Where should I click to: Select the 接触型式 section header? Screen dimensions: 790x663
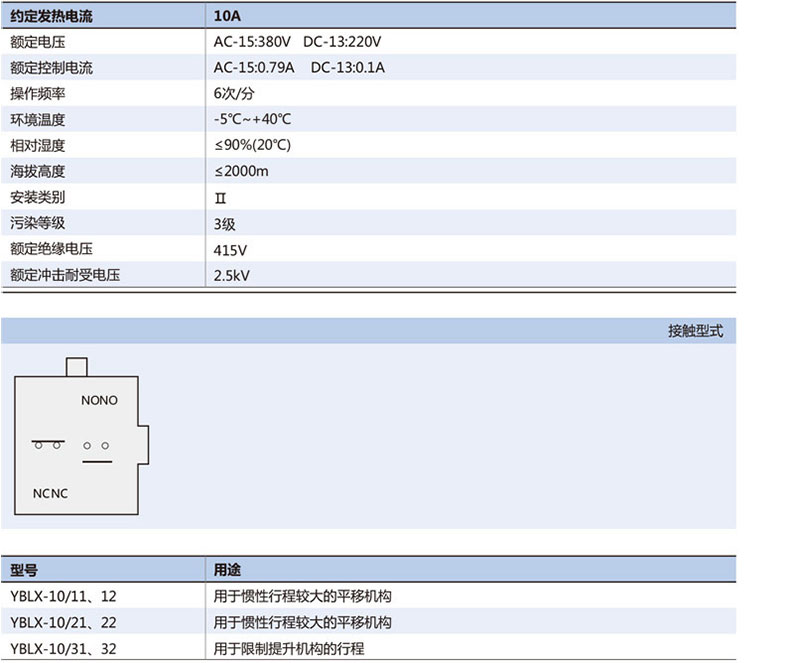coord(695,331)
